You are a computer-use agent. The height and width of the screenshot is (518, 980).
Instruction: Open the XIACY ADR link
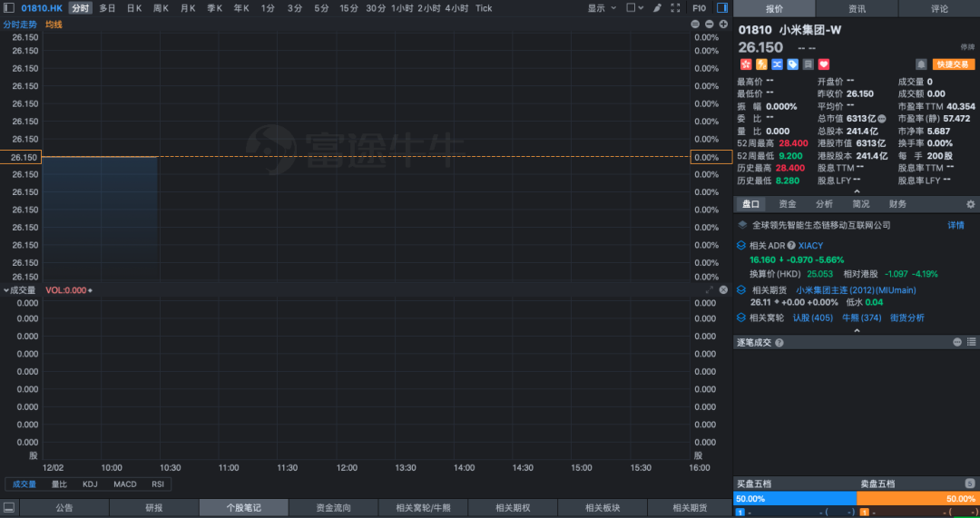pos(810,246)
